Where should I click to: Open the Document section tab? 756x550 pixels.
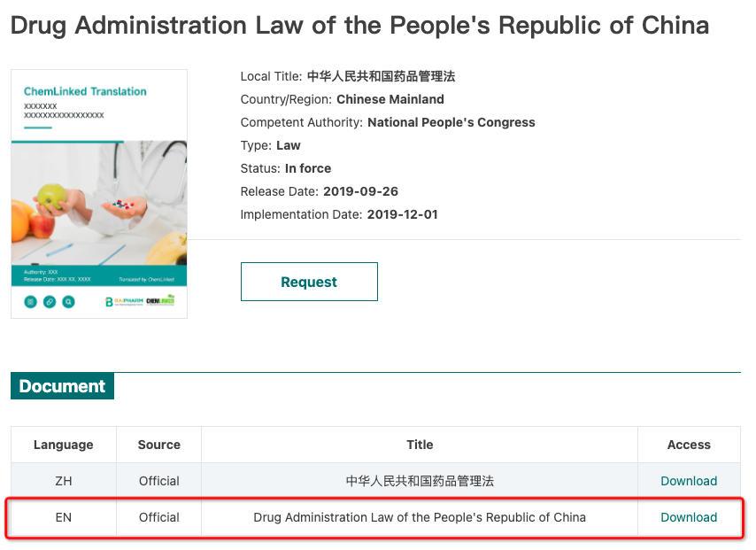pyautogui.click(x=62, y=386)
